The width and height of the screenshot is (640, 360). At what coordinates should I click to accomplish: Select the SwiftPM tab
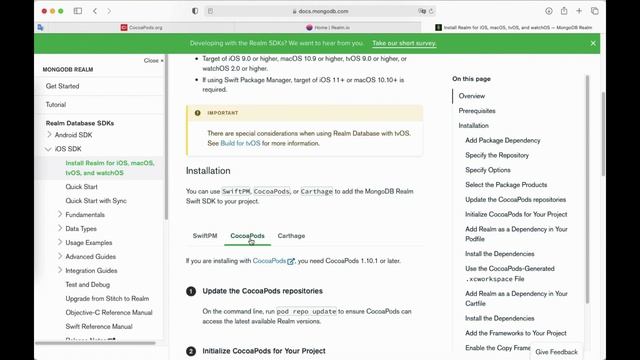(205, 236)
